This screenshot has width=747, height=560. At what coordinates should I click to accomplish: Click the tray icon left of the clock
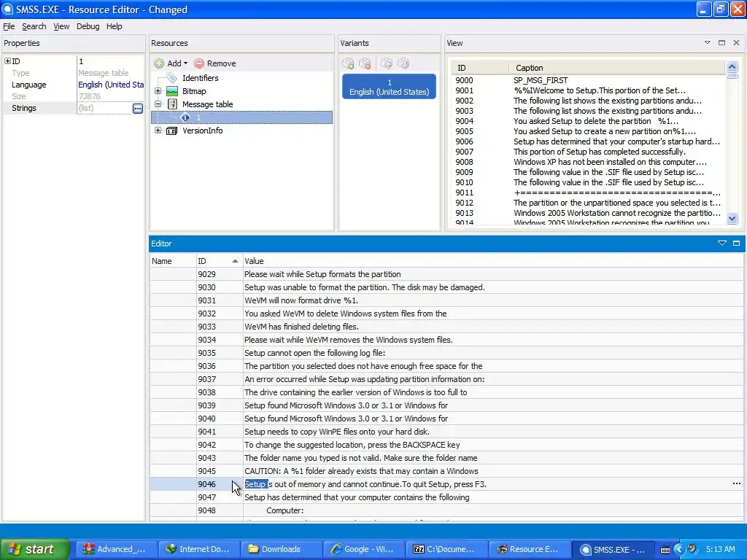tap(692, 549)
